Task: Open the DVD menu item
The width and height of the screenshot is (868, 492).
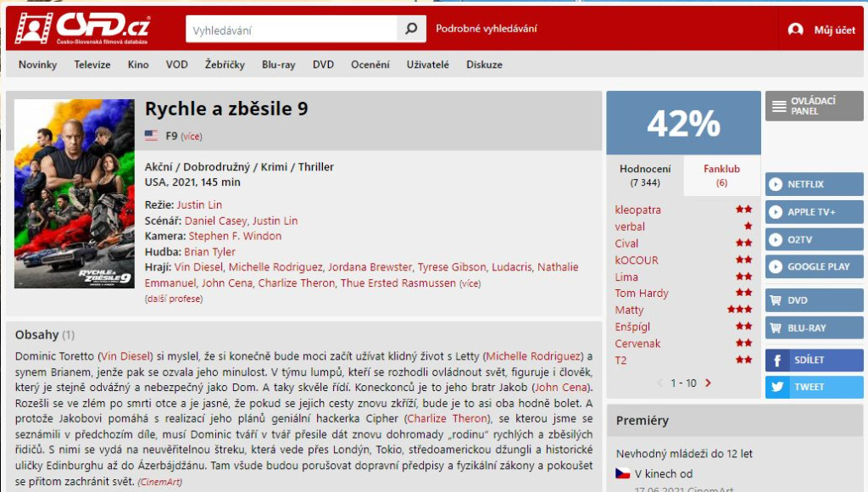Action: pyautogui.click(x=323, y=64)
